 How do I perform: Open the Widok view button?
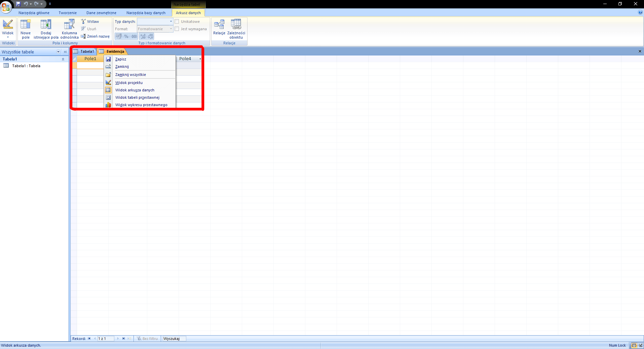(x=8, y=27)
